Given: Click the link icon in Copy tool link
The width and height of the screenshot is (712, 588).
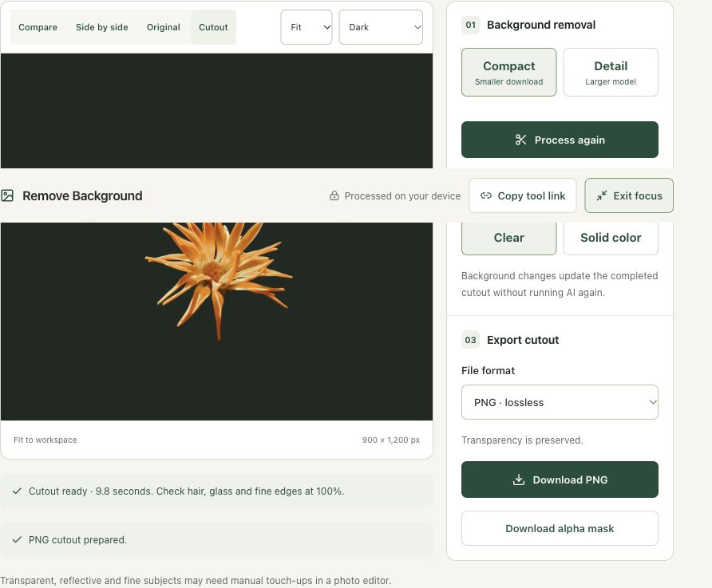Looking at the screenshot, I should (486, 195).
